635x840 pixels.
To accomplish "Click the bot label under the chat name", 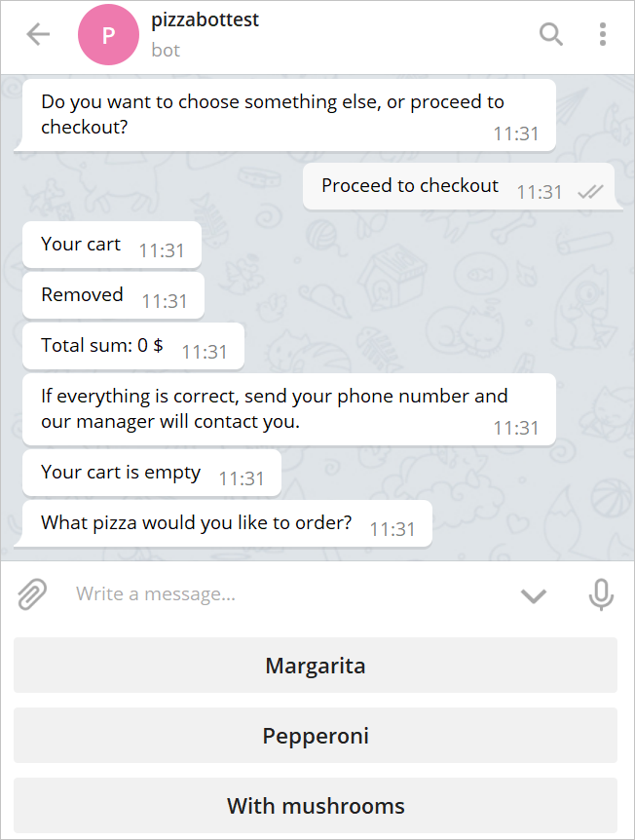I will (x=166, y=51).
